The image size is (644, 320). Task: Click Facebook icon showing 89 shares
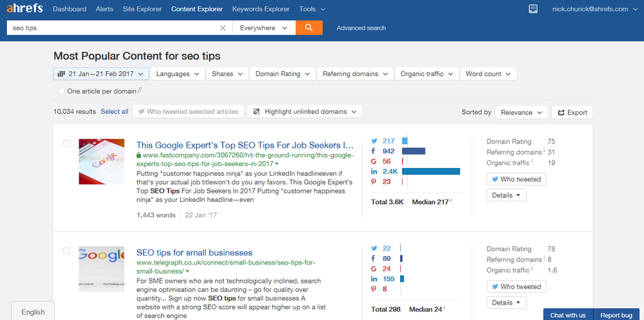coord(373,258)
